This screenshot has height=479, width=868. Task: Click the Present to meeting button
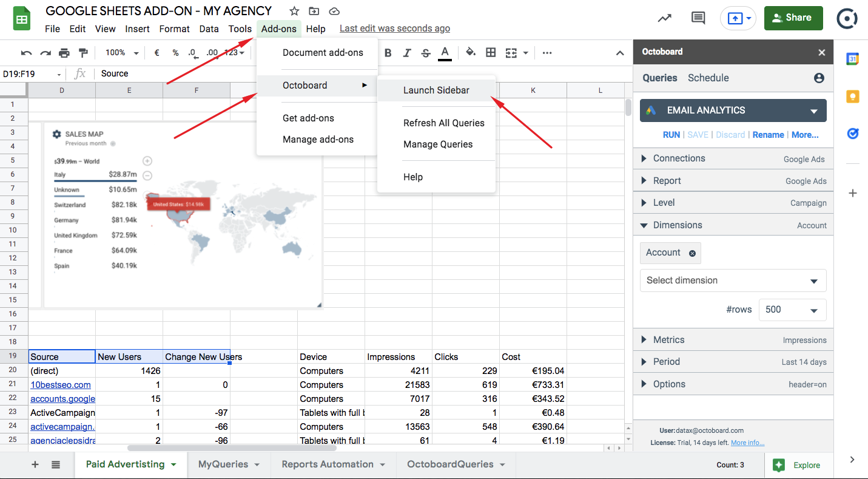pyautogui.click(x=738, y=18)
